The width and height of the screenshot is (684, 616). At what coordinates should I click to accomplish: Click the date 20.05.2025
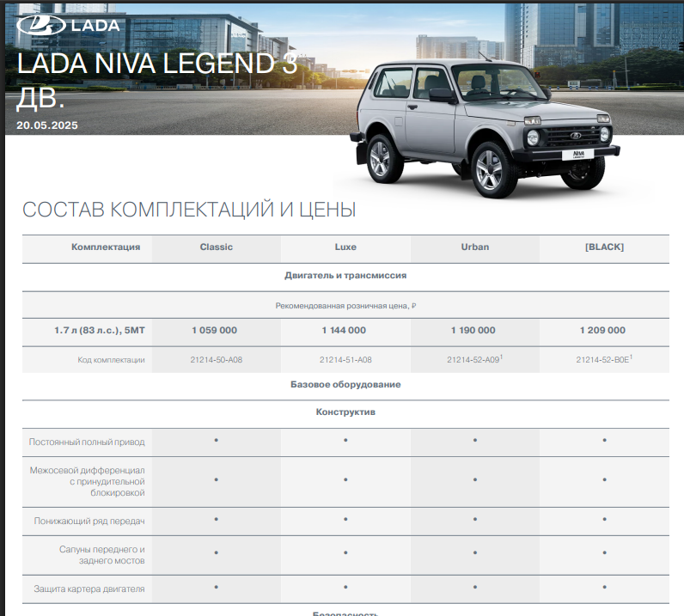click(47, 125)
